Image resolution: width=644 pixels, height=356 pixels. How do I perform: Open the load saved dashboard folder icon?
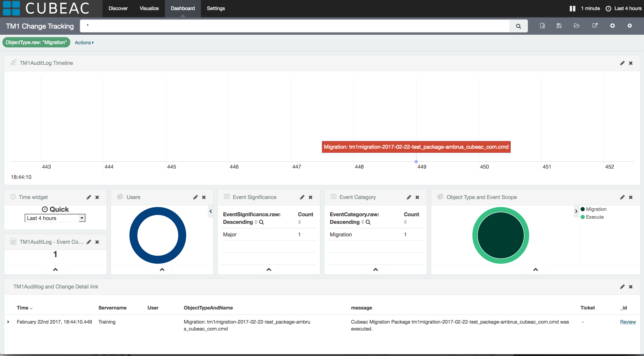pos(576,25)
